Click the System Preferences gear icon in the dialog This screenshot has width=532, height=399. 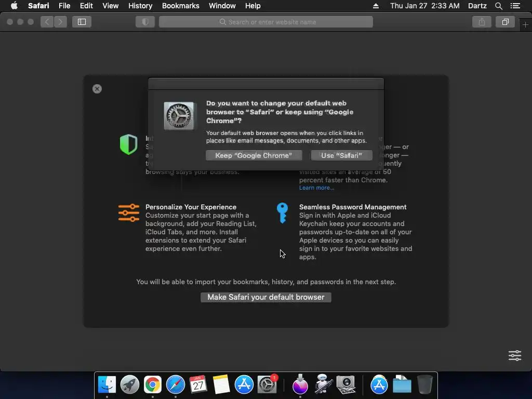pyautogui.click(x=179, y=116)
